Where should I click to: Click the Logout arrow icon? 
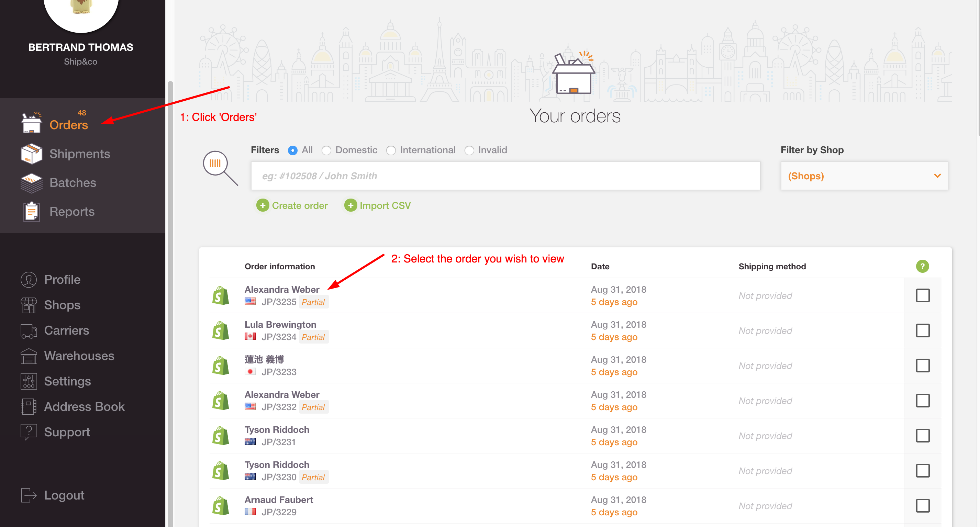click(29, 495)
